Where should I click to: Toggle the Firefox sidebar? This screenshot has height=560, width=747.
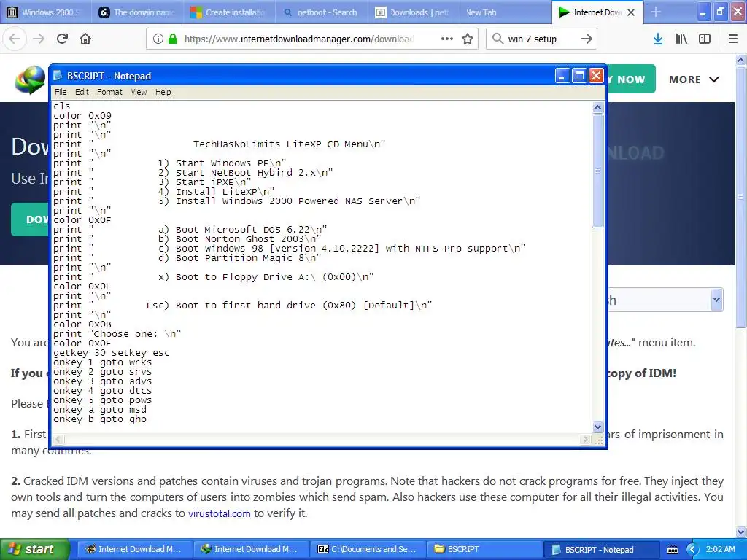(x=705, y=39)
